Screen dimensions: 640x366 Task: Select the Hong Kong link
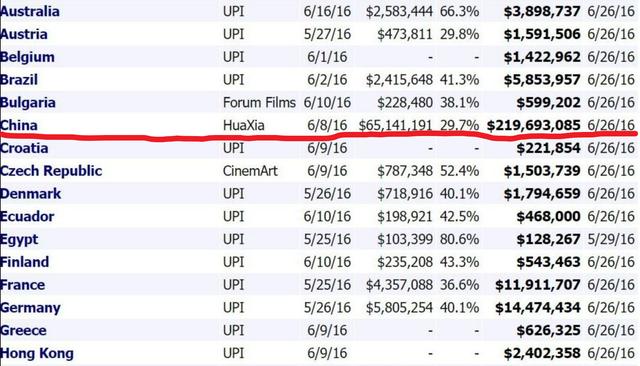pos(37,353)
